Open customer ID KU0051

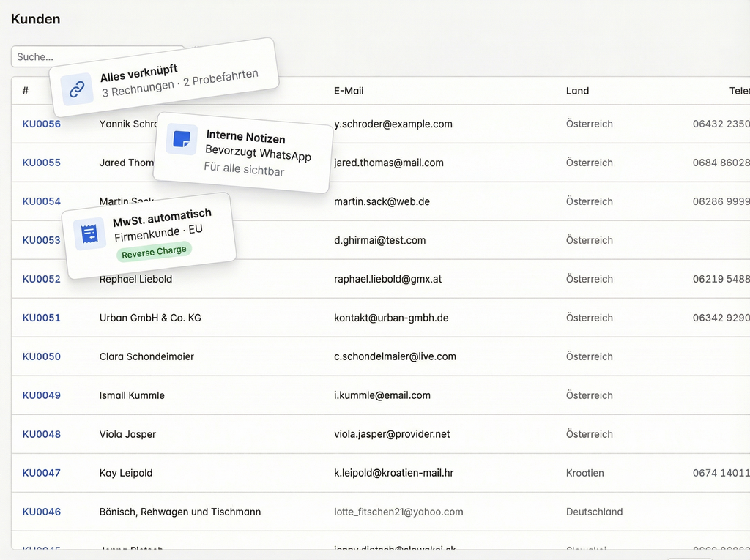(41, 318)
